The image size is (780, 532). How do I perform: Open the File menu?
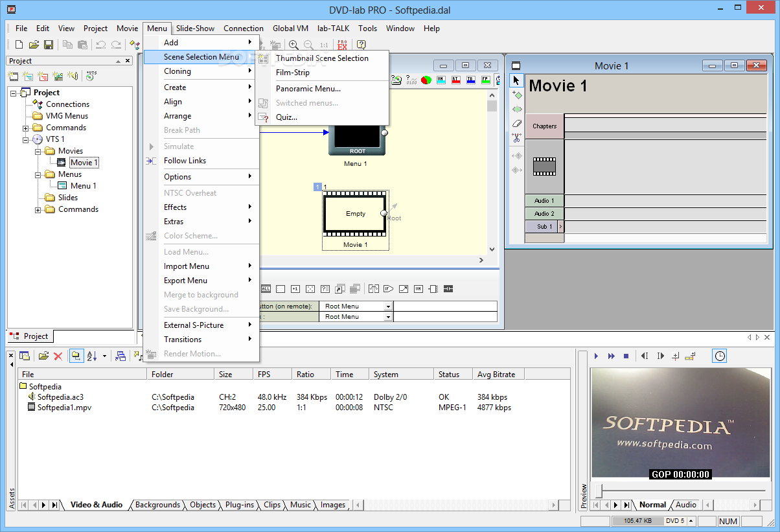point(21,29)
